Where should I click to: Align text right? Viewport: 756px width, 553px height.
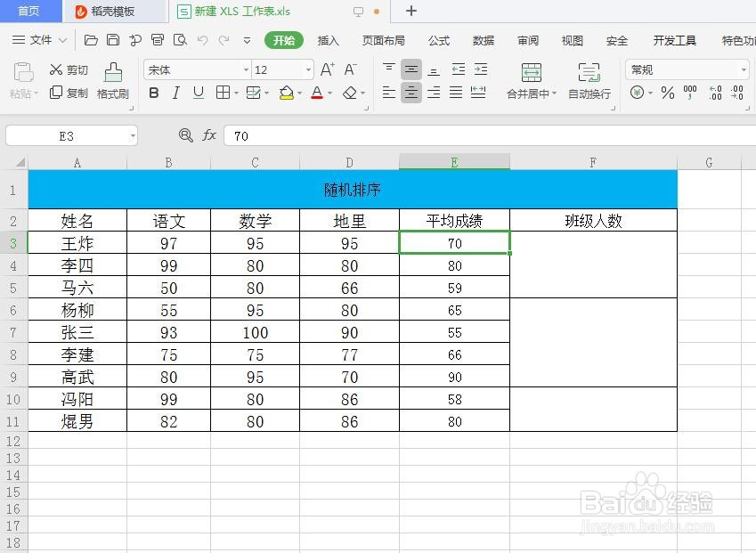[434, 92]
